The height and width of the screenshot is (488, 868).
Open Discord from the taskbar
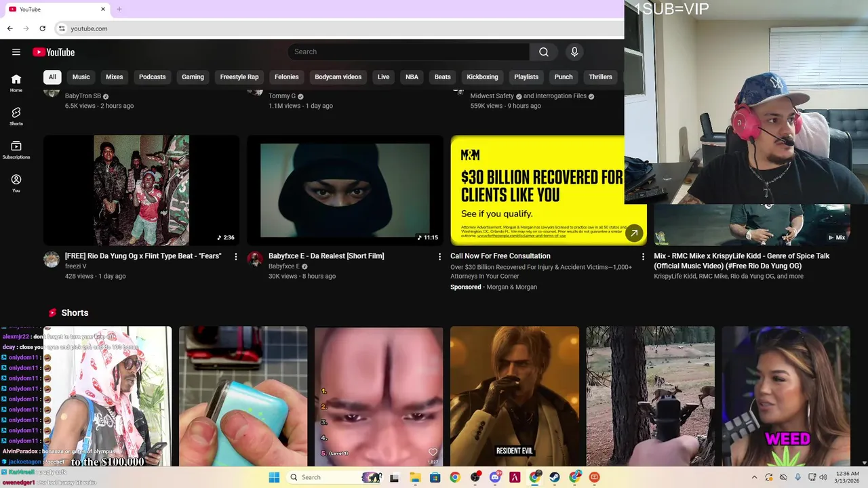[x=495, y=477]
